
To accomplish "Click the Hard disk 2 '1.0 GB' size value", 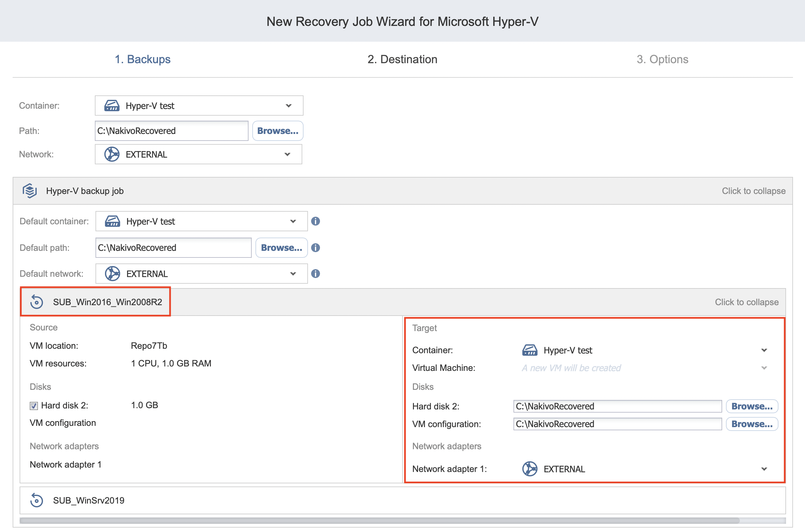I will pyautogui.click(x=144, y=405).
